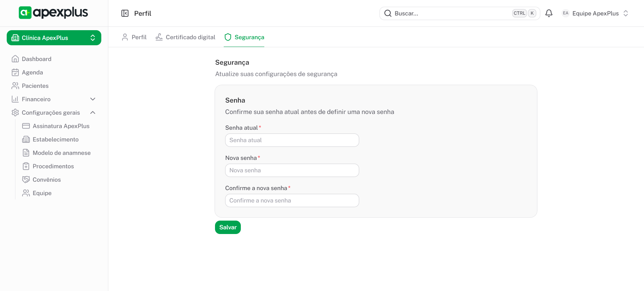This screenshot has height=291, width=644.
Task: Switch to the Perfil tab
Action: coord(134,37)
